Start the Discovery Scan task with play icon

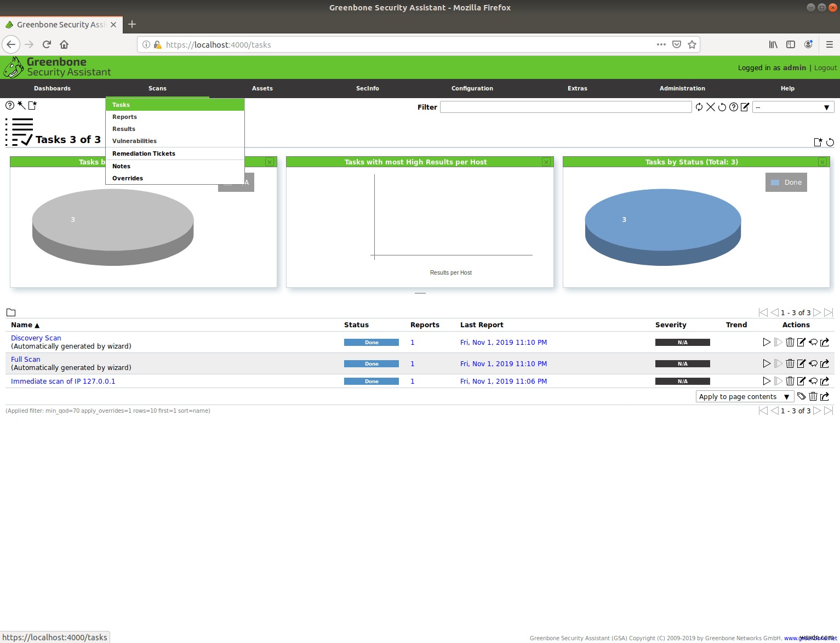click(767, 342)
